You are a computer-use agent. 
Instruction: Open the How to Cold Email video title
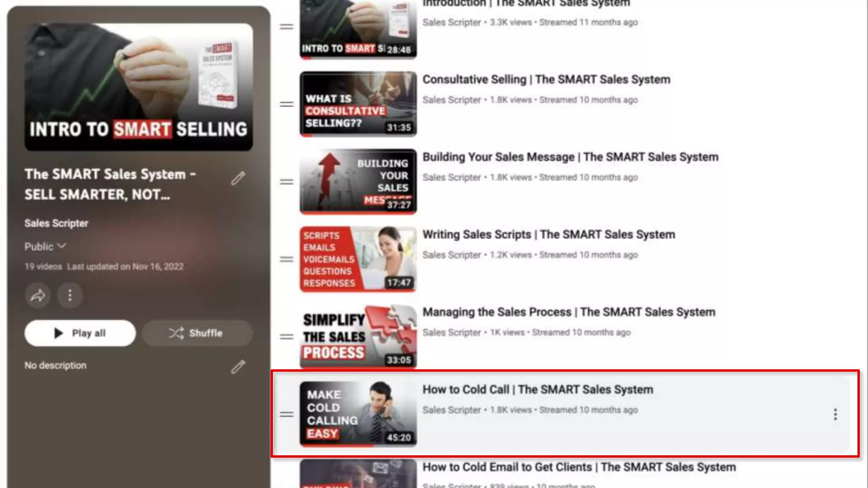coord(579,467)
